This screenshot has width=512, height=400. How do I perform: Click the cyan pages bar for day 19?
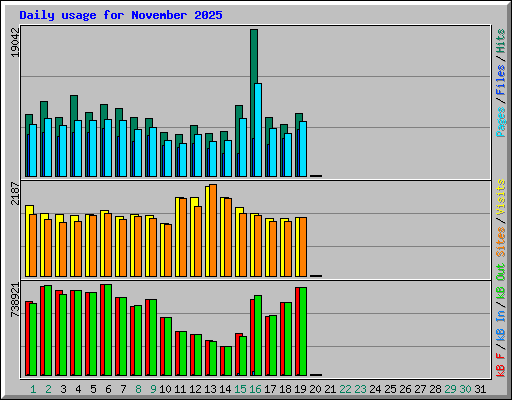(x=303, y=149)
